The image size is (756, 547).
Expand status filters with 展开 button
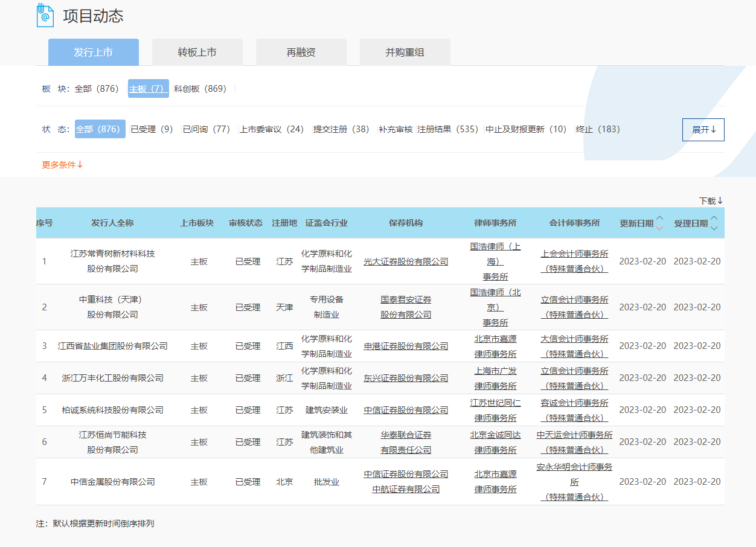tap(703, 130)
